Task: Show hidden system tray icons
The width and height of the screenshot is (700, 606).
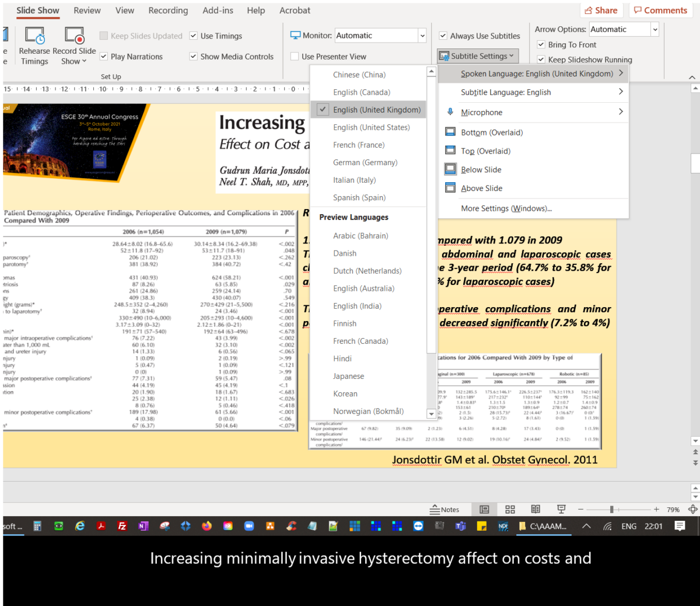Action: (x=586, y=526)
